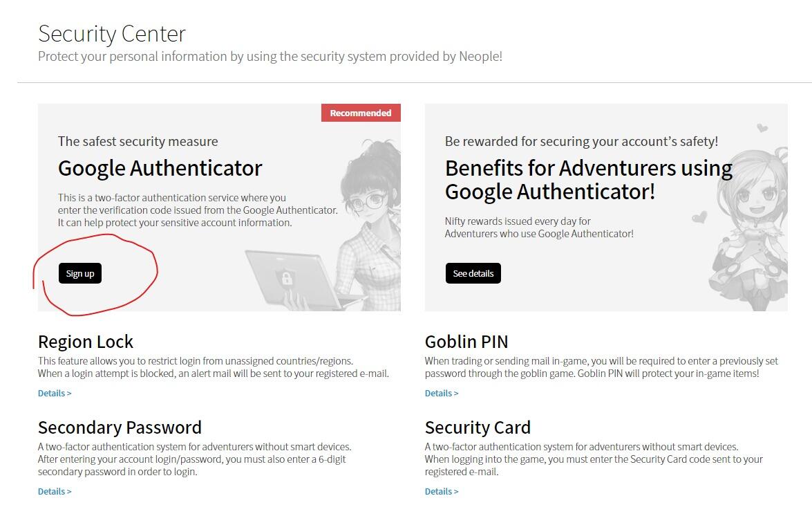This screenshot has height=525, width=812.
Task: Click the Benefits for Adventurers banner title
Action: 588,179
